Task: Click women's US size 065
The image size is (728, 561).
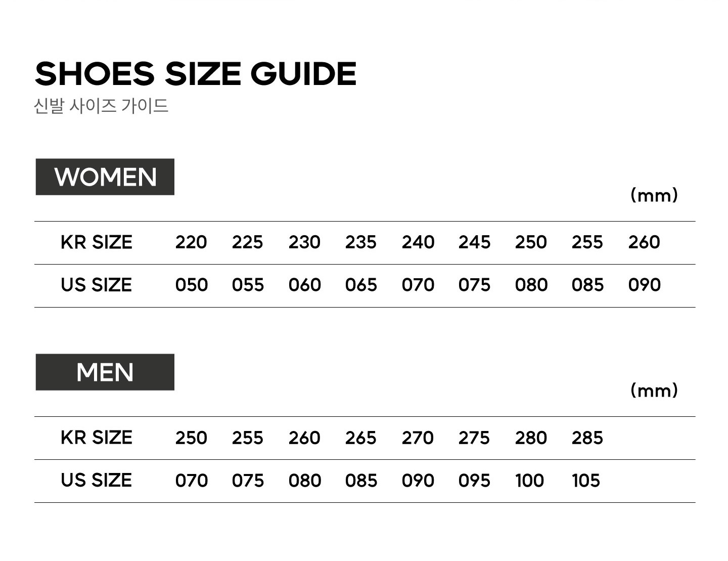Action: pyautogui.click(x=361, y=285)
